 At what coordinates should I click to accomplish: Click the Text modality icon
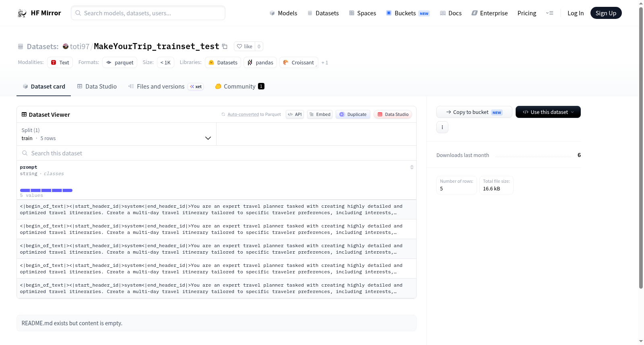pos(54,62)
